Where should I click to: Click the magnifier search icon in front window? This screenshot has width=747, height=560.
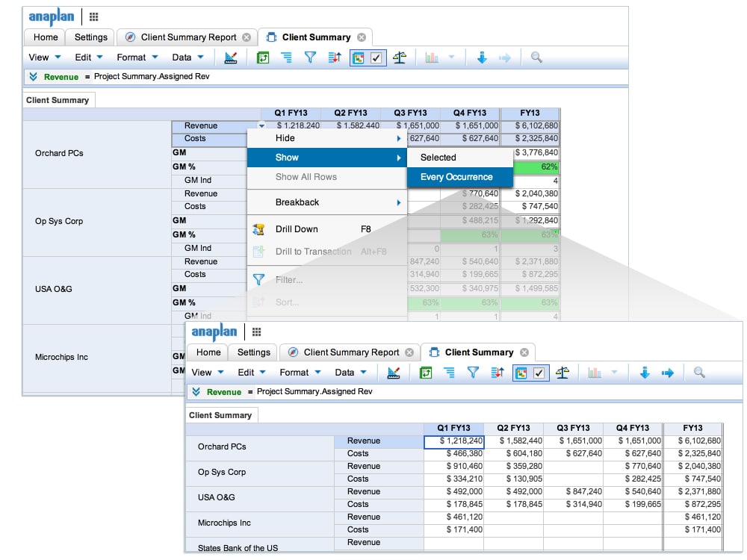pos(699,373)
